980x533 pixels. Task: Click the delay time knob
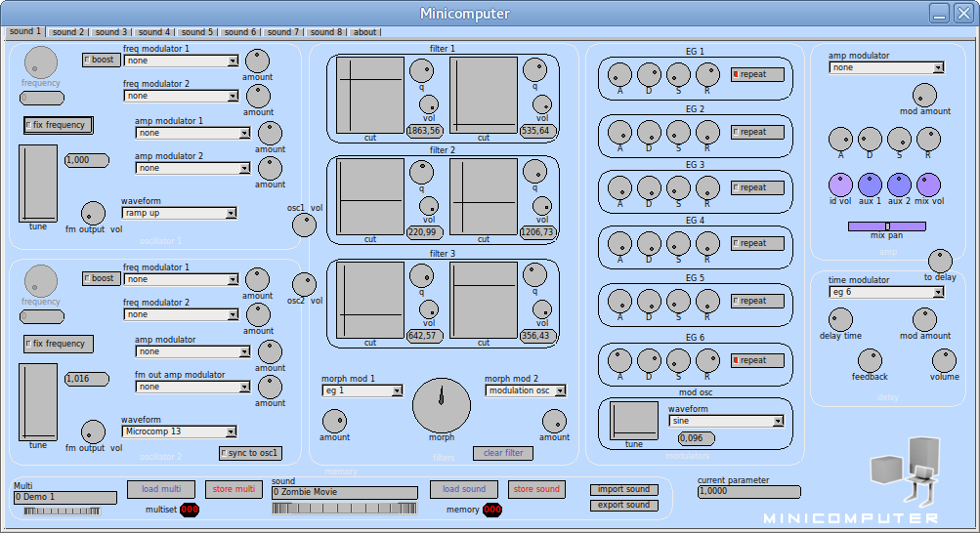(840, 319)
